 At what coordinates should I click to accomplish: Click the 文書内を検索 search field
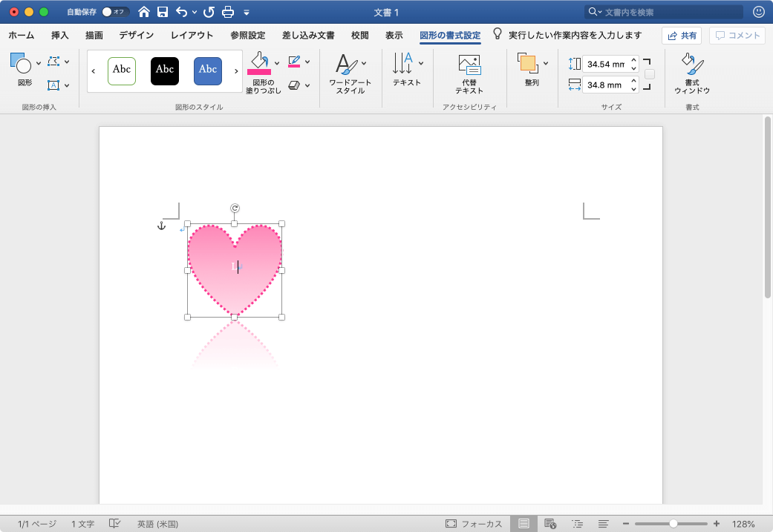tap(664, 12)
